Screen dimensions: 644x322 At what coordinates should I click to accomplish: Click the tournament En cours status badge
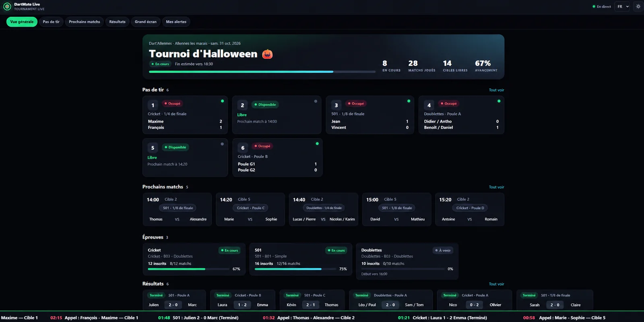coord(160,64)
